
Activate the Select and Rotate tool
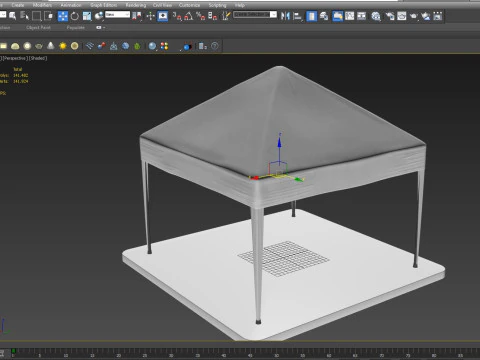coord(74,16)
